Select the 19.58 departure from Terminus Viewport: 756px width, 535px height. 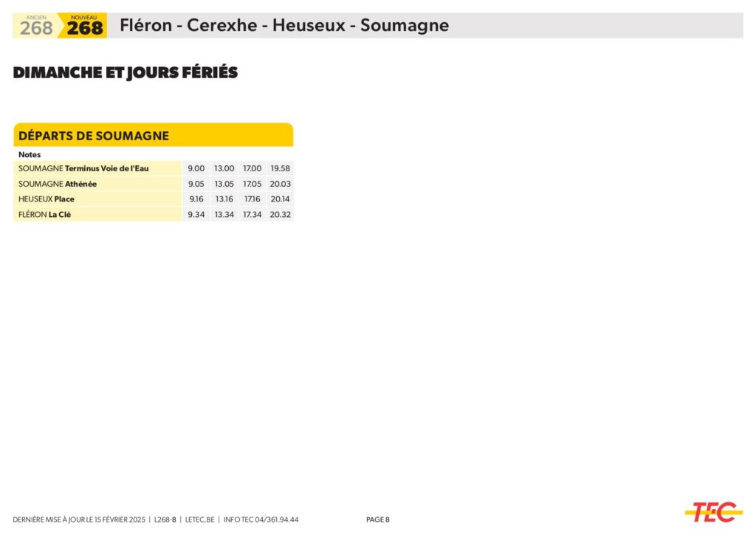point(281,169)
